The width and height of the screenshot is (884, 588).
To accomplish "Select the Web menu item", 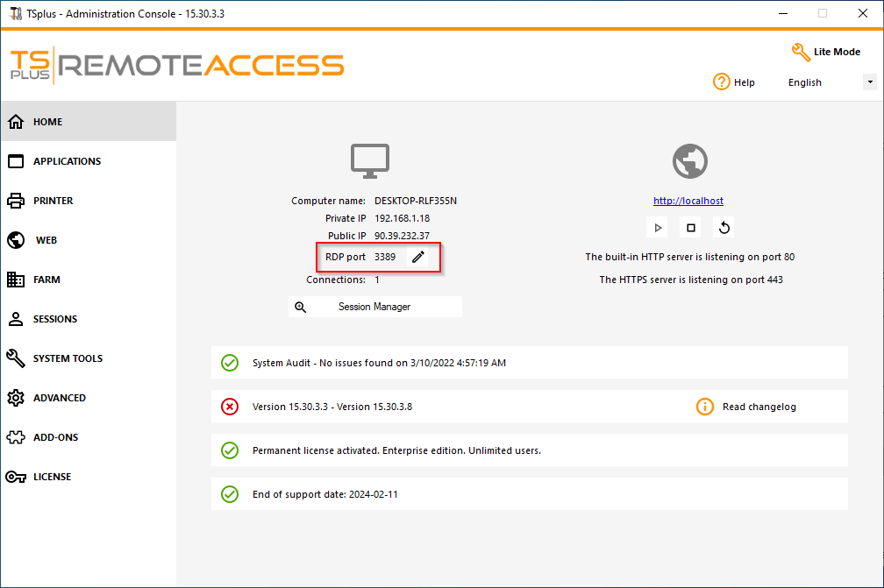I will click(46, 240).
